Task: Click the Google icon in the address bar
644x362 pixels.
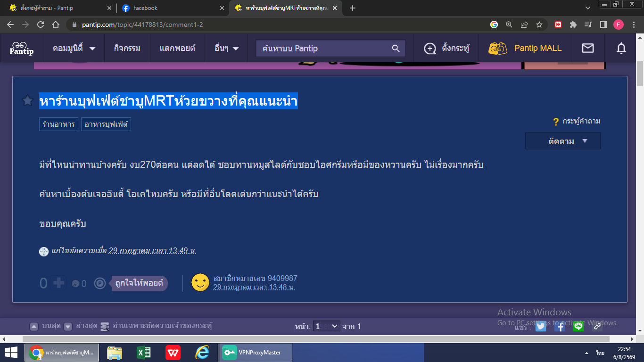Action: (x=494, y=25)
